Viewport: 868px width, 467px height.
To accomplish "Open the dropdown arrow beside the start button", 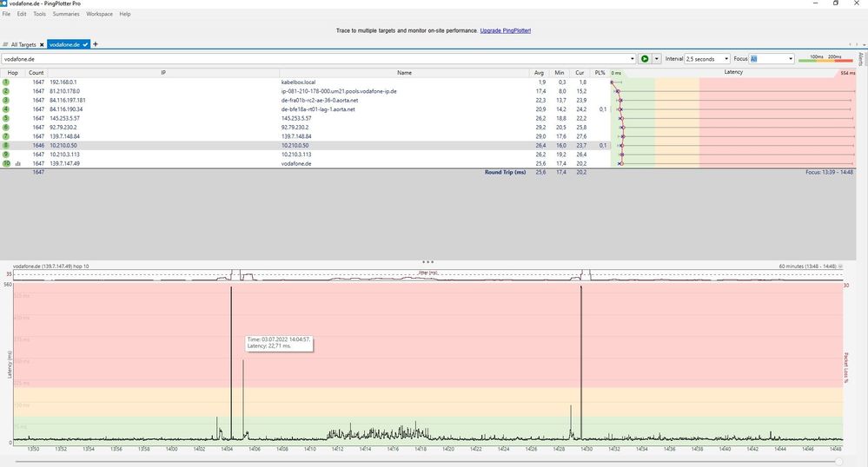I will pyautogui.click(x=657, y=59).
